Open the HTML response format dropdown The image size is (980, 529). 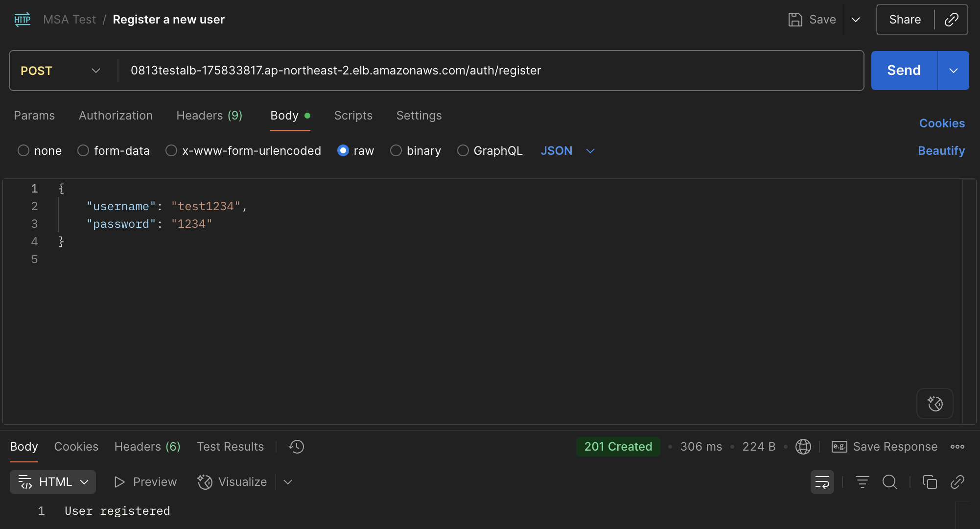tap(53, 482)
